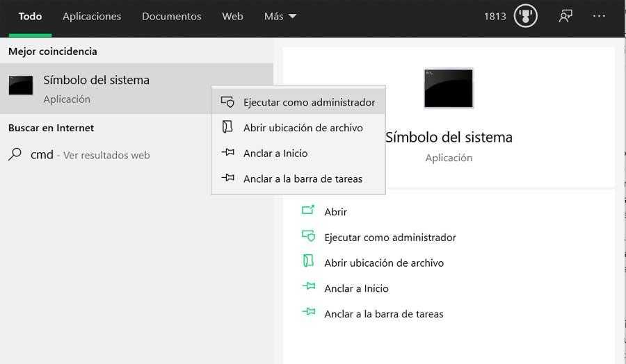Click the green Abrir icon in right panel
Image resolution: width=626 pixels, height=364 pixels.
[308, 211]
